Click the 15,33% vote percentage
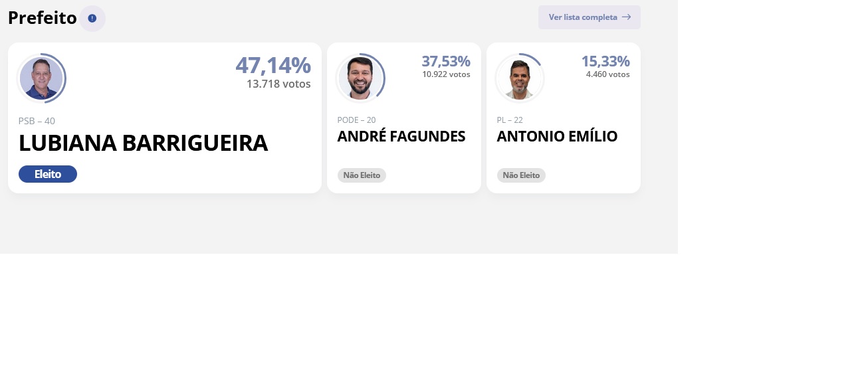The width and height of the screenshot is (868, 370). coord(605,61)
